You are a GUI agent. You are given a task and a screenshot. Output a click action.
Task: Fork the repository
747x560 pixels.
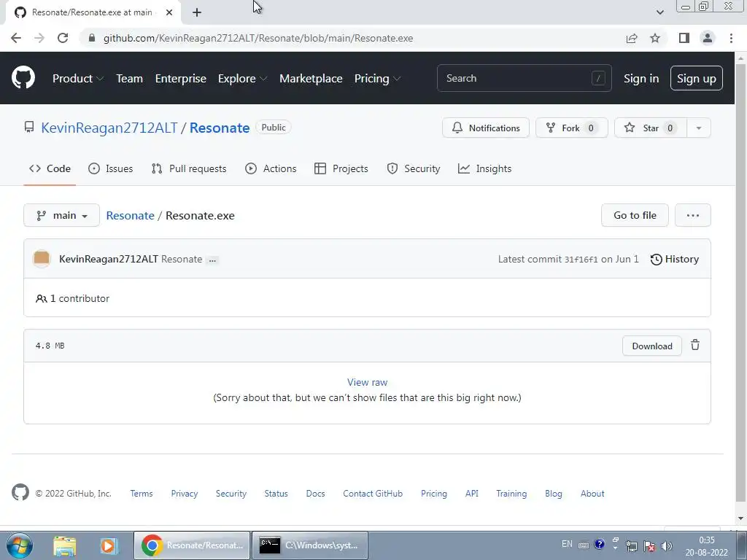click(x=572, y=128)
